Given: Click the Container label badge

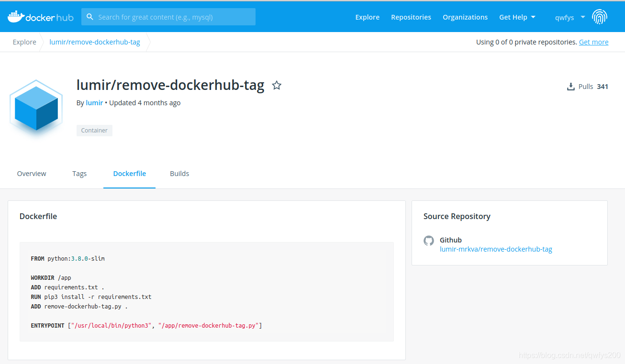Looking at the screenshot, I should coord(94,131).
